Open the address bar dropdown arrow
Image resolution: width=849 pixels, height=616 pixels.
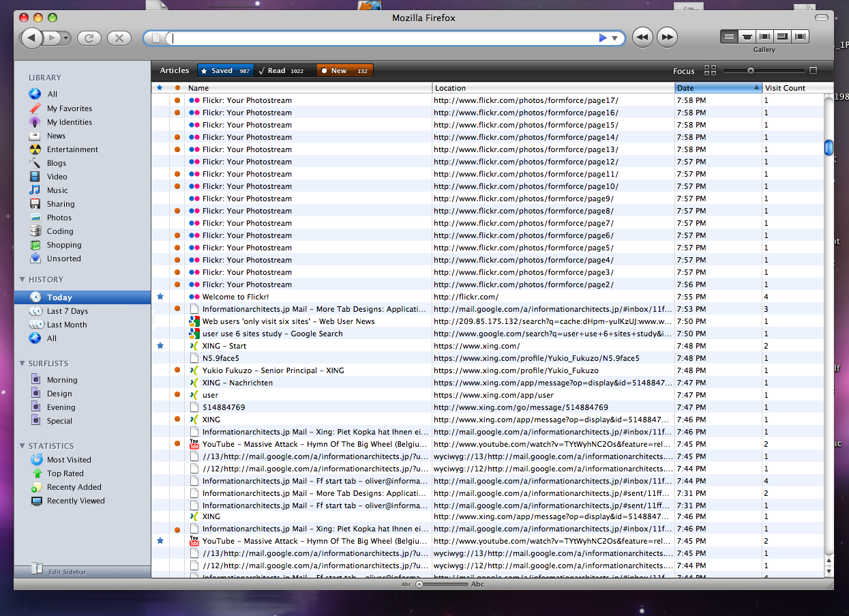[x=614, y=38]
